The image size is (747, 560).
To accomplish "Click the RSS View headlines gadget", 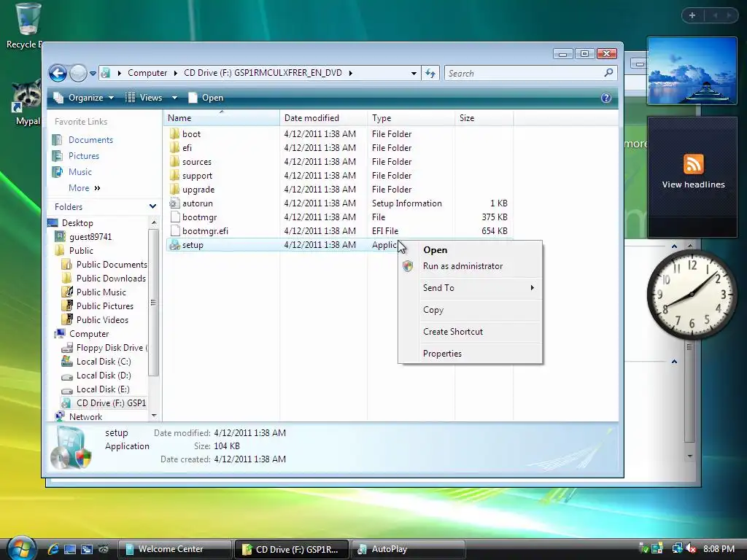I will (693, 176).
